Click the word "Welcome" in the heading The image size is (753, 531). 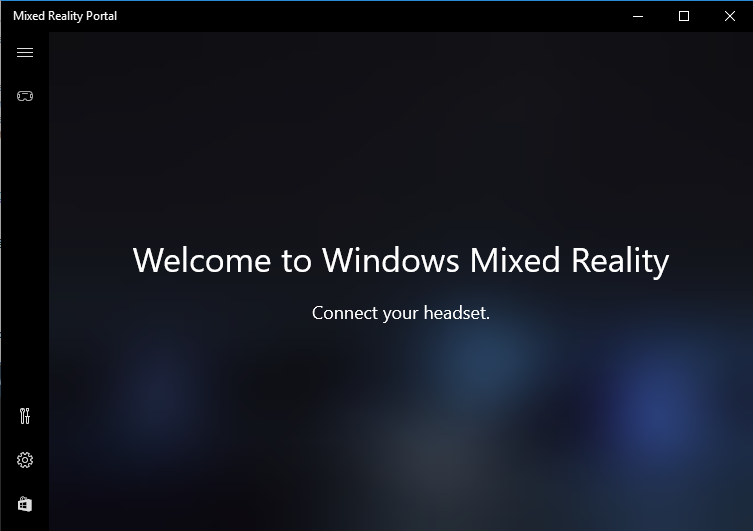[x=202, y=261]
